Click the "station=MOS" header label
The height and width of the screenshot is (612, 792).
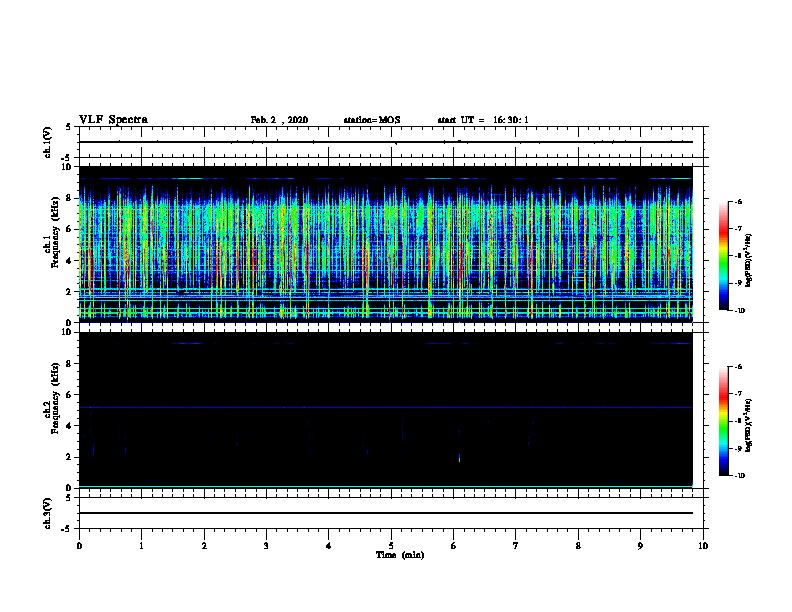point(372,120)
